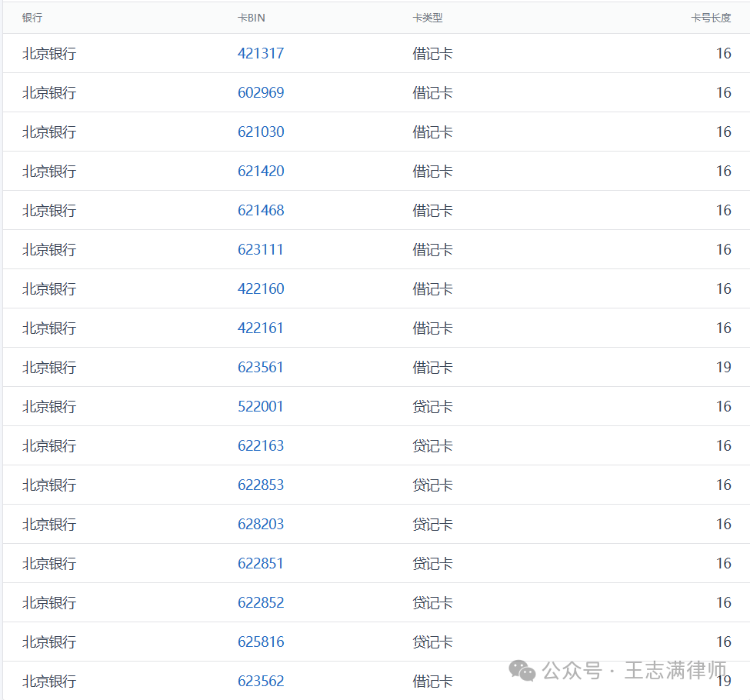Image resolution: width=750 pixels, height=700 pixels.
Task: Open the BIN link 622851
Action: click(x=261, y=563)
